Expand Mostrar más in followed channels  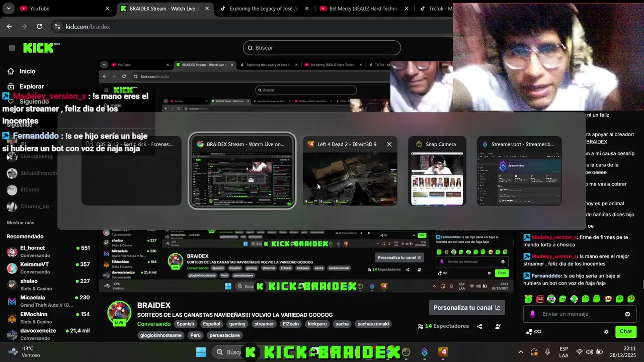click(x=21, y=222)
